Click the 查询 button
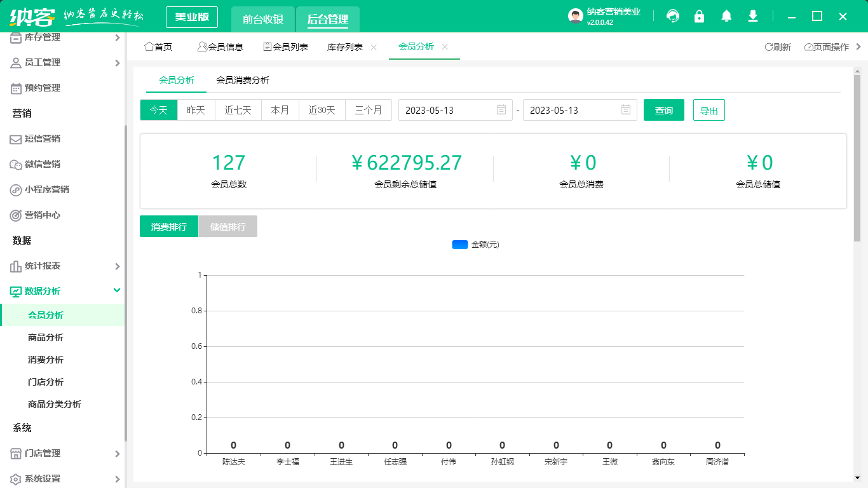 [663, 110]
